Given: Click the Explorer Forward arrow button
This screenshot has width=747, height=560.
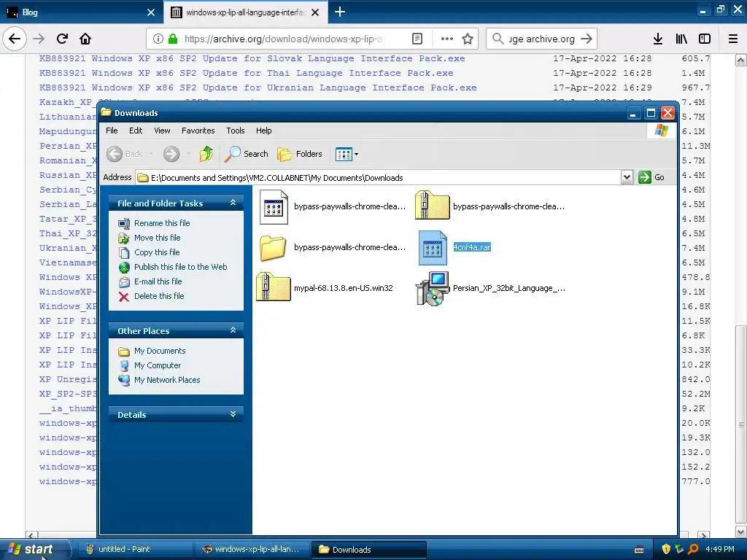Looking at the screenshot, I should [171, 154].
